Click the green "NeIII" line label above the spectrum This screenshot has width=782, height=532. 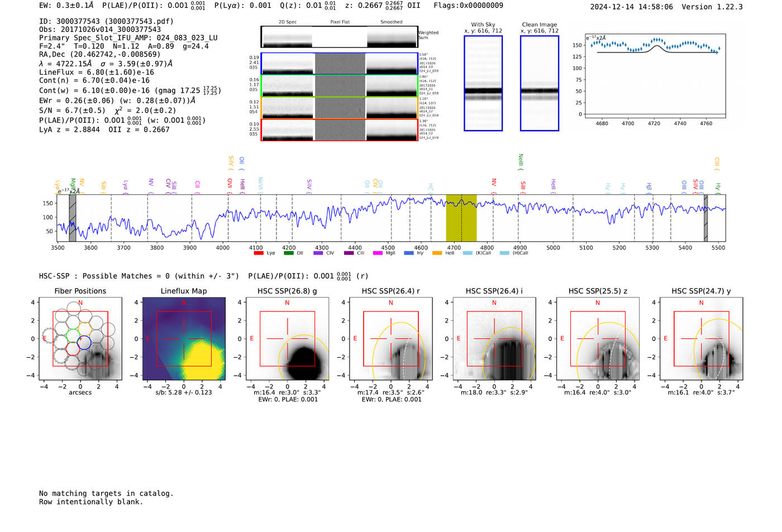[521, 161]
